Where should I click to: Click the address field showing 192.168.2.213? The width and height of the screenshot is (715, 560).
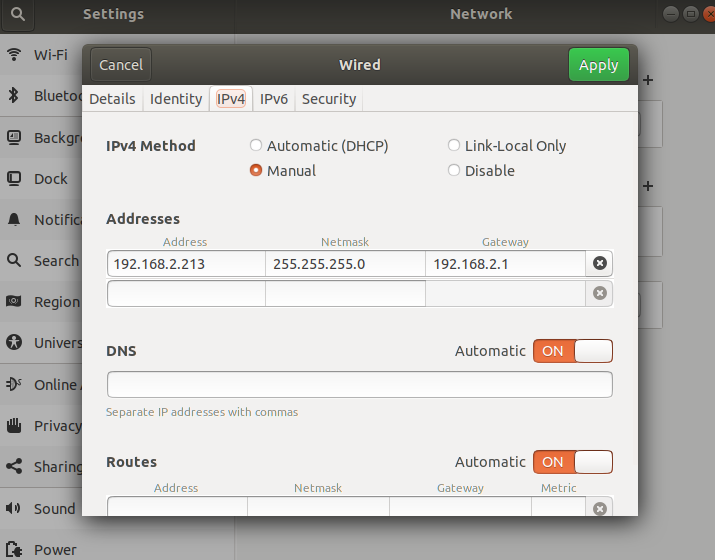pos(186,264)
